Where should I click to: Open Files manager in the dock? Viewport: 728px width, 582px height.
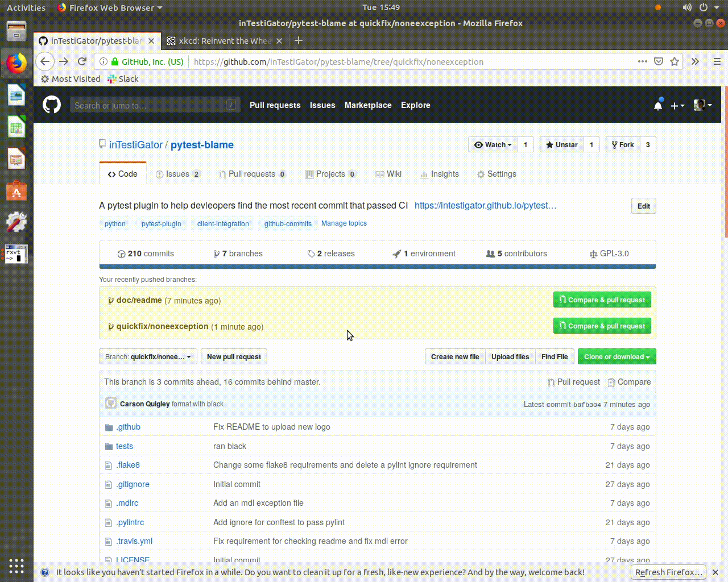click(16, 31)
